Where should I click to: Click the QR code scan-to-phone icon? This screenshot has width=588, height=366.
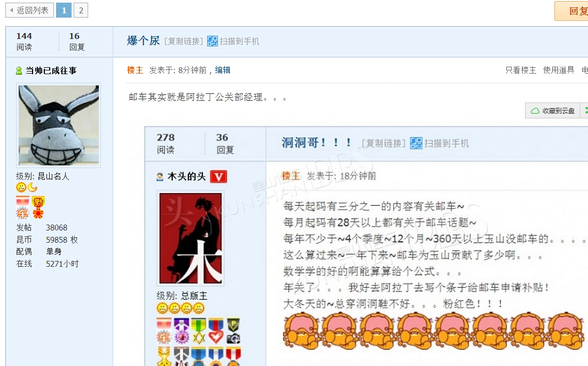coord(212,41)
